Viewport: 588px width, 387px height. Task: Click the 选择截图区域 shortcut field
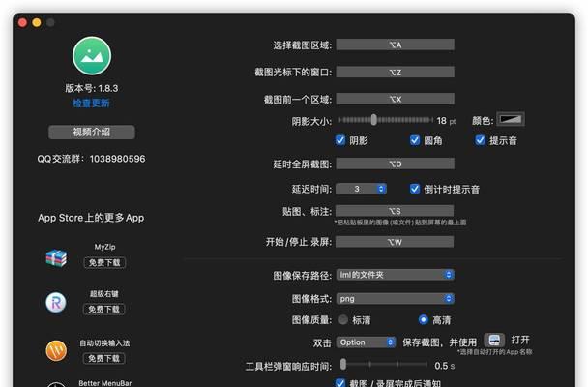coord(396,45)
